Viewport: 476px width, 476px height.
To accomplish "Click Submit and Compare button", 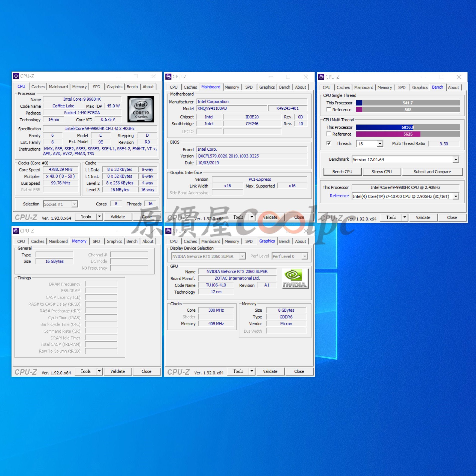I will click(432, 172).
